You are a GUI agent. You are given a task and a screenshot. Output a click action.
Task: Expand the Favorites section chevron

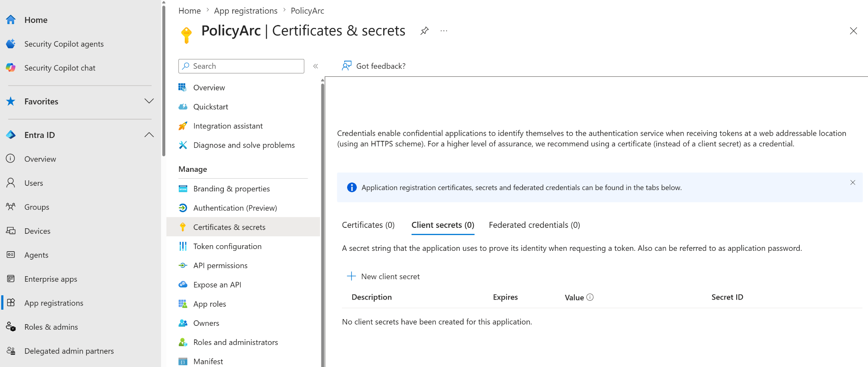click(149, 101)
